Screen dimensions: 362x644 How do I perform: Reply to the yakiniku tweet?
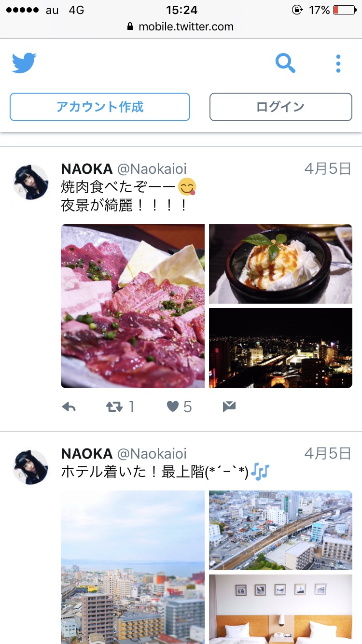coord(69,407)
